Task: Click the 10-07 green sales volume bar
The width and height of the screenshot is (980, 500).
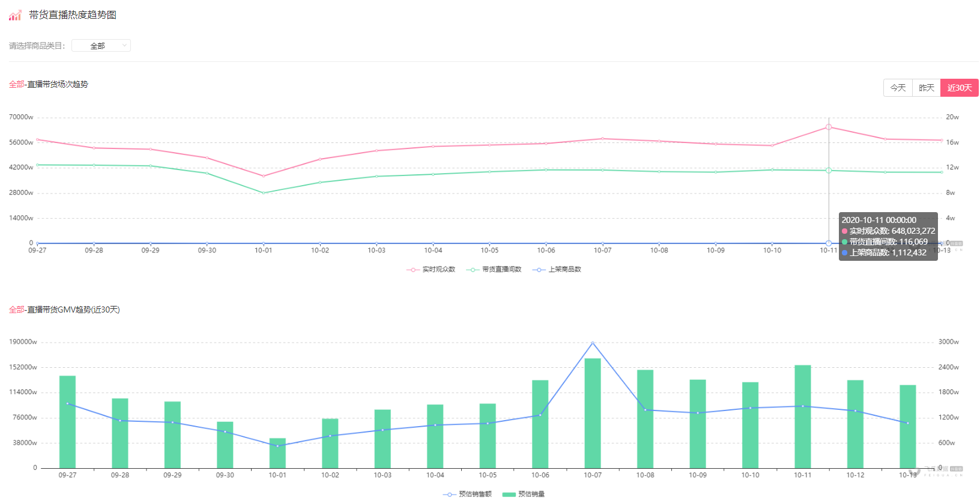Action: tap(593, 413)
